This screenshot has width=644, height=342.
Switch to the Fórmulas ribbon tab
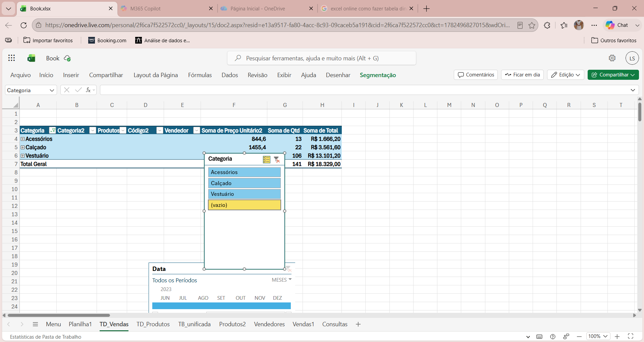coord(200,75)
